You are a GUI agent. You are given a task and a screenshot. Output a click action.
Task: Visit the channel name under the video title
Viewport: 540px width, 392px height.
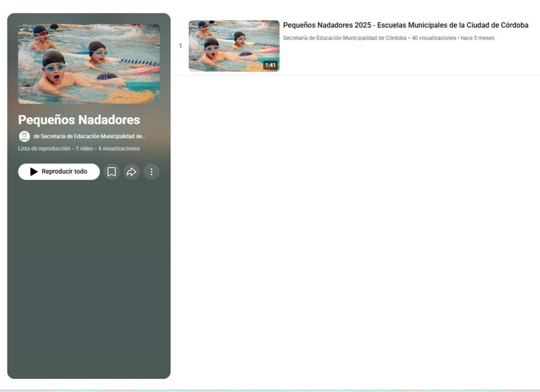click(344, 38)
